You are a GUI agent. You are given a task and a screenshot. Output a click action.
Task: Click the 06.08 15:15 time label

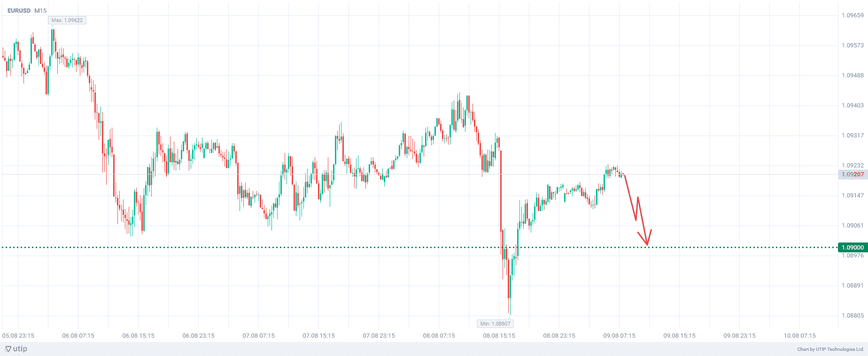139,335
